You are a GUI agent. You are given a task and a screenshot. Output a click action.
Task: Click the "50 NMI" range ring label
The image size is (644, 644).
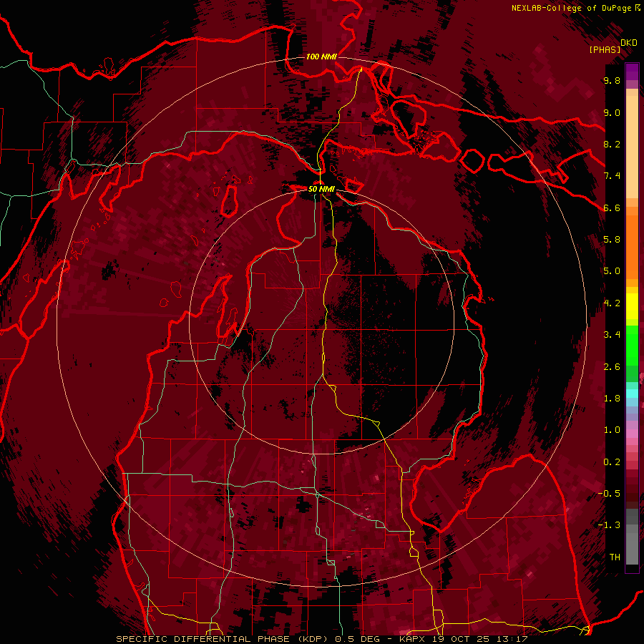pos(321,189)
